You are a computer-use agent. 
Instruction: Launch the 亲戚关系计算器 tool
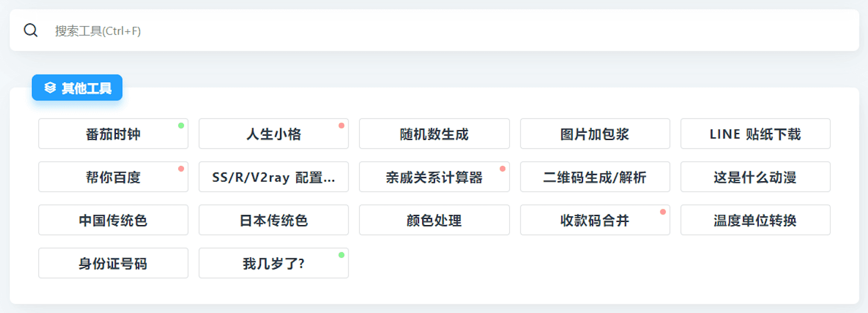click(434, 177)
